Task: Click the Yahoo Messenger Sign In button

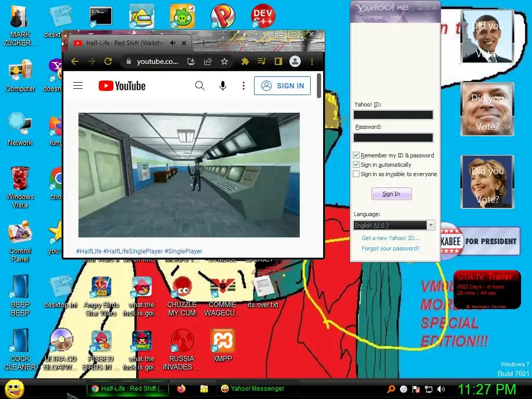Action: (392, 194)
